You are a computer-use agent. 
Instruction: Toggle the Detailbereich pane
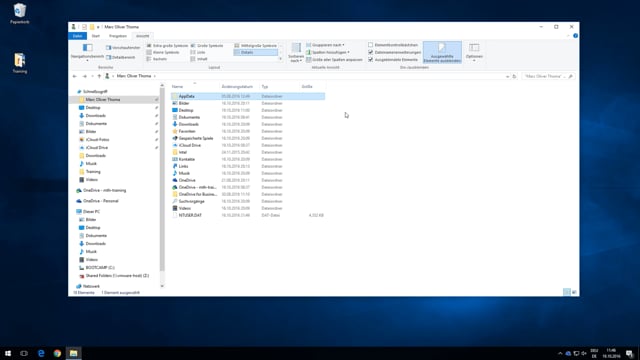[x=120, y=58]
